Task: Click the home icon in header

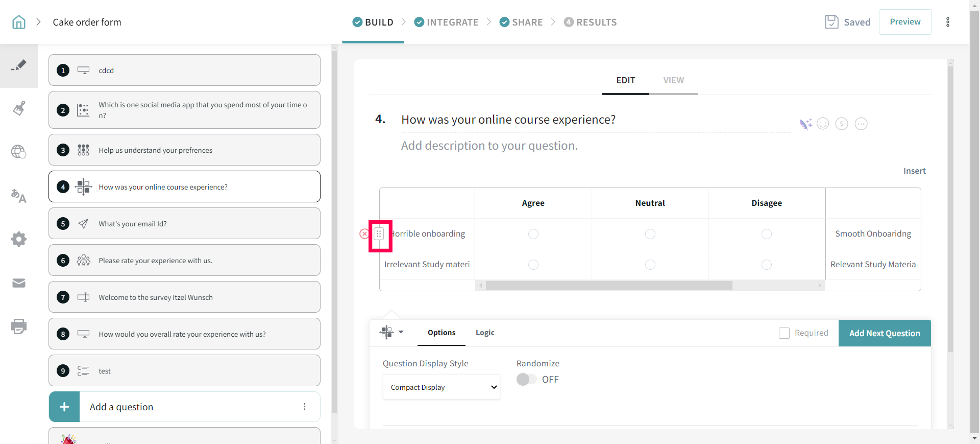Action: (19, 22)
